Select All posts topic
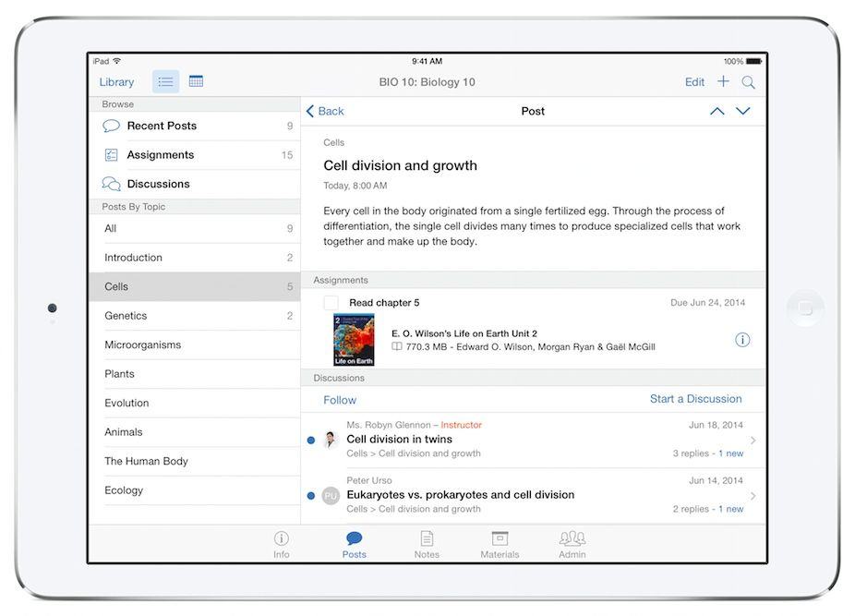 coord(195,229)
